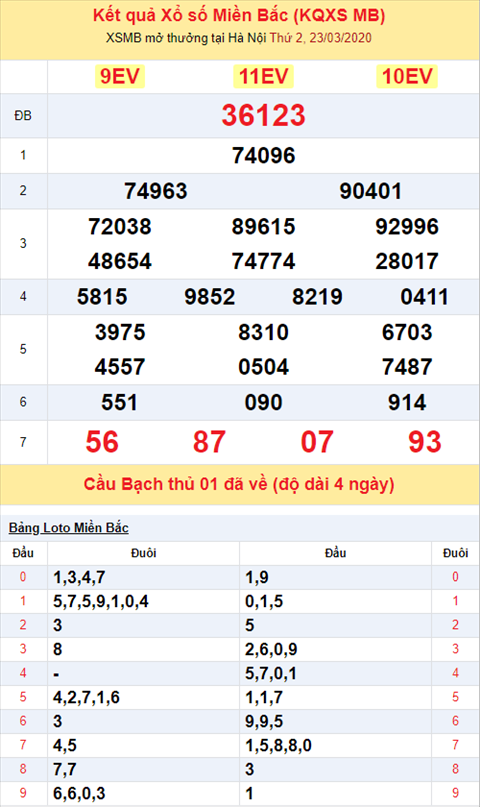Click third prize number 48654
480x807 pixels.
click(120, 261)
